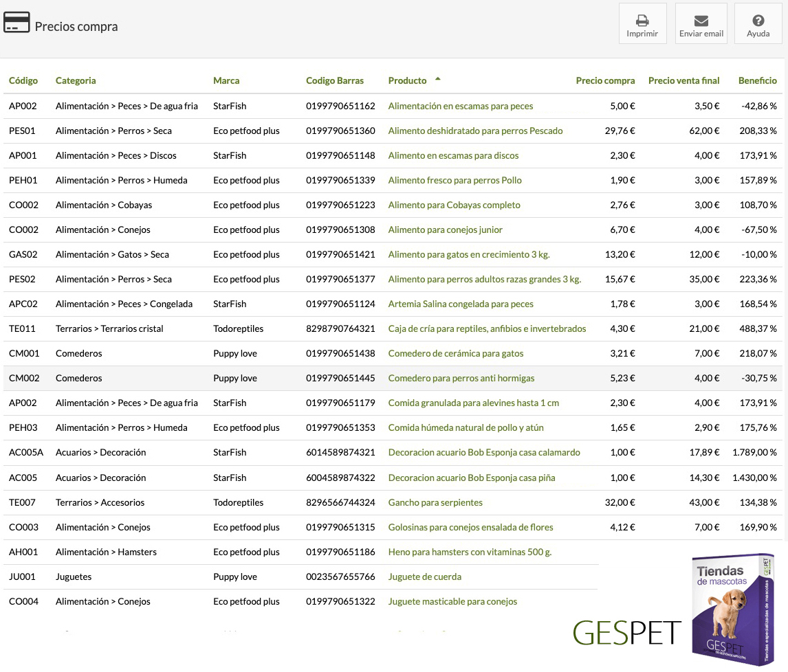Click the Precios compra card icon

(x=17, y=23)
